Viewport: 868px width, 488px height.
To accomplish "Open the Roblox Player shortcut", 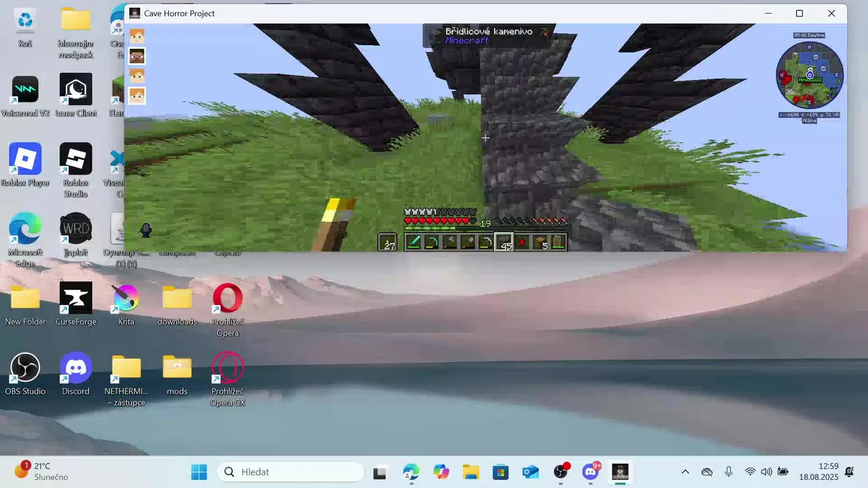I will (x=25, y=165).
